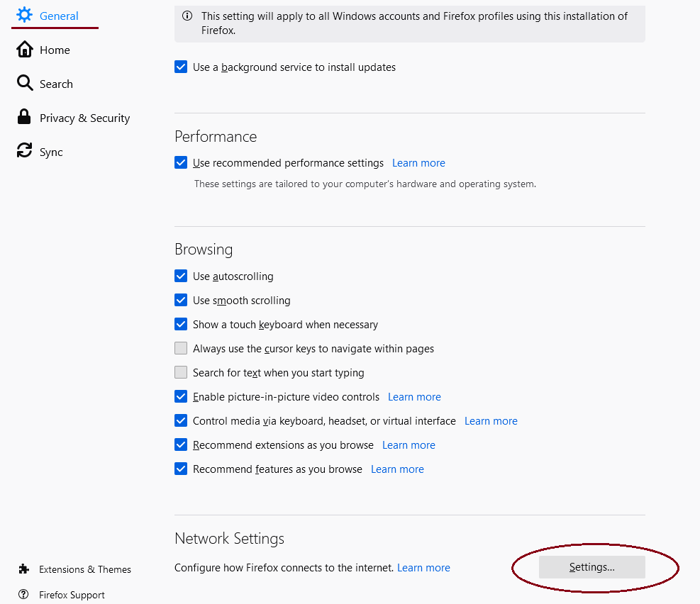
Task: Follow Learn more link for picture-in-picture
Action: coord(414,396)
